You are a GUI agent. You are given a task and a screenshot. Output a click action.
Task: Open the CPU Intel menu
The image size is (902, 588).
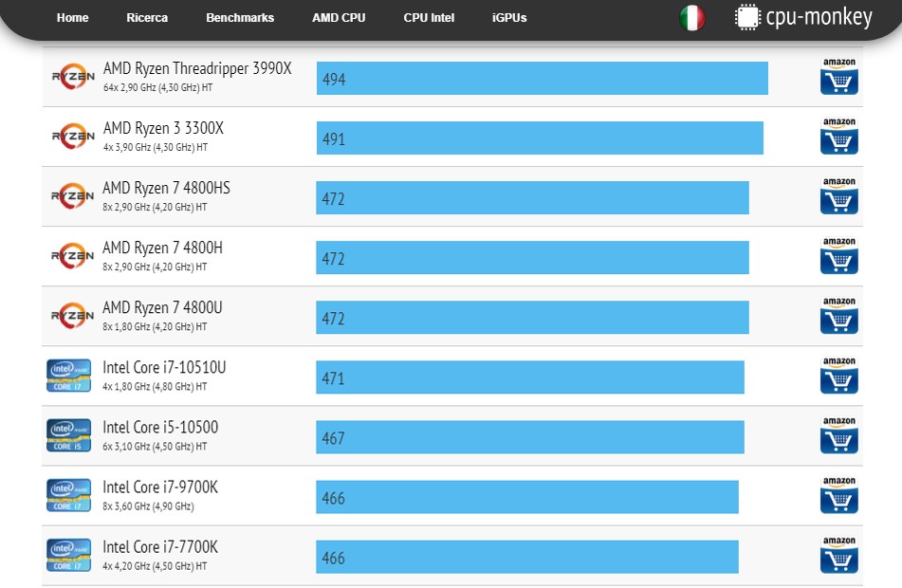point(429,18)
